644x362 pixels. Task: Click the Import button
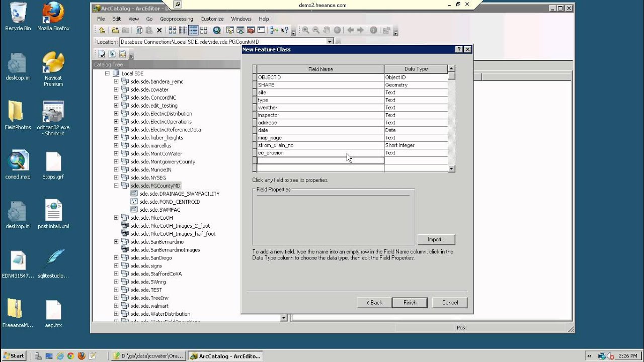[436, 239]
